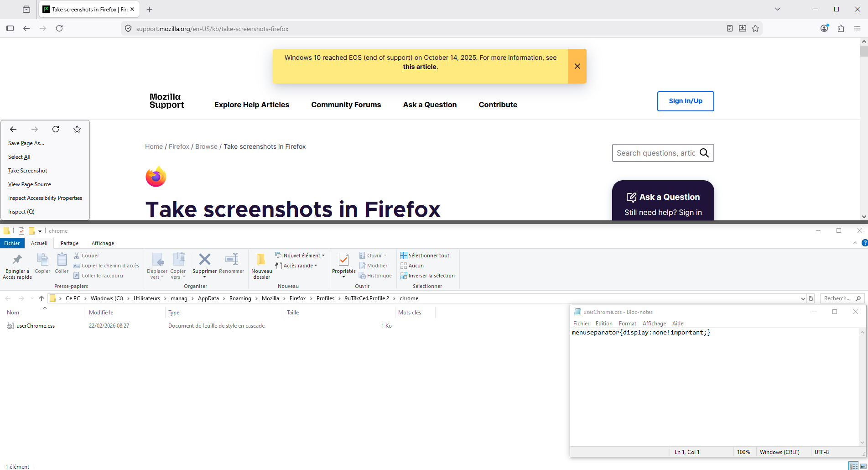Toggle reader view icon in address bar
Viewport: 868px width, 470px height.
tap(730, 28)
